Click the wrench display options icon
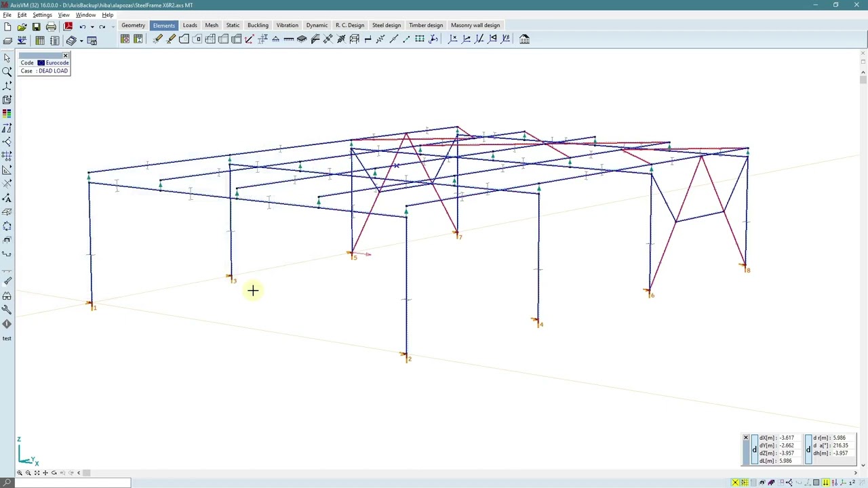Screen dimensions: 868x488 tap(7, 310)
